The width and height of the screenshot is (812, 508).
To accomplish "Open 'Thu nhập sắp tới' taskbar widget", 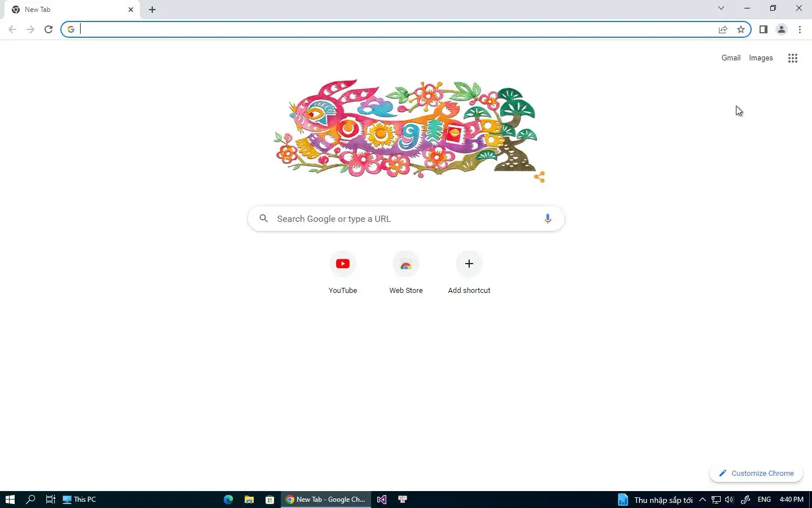I will pos(655,500).
